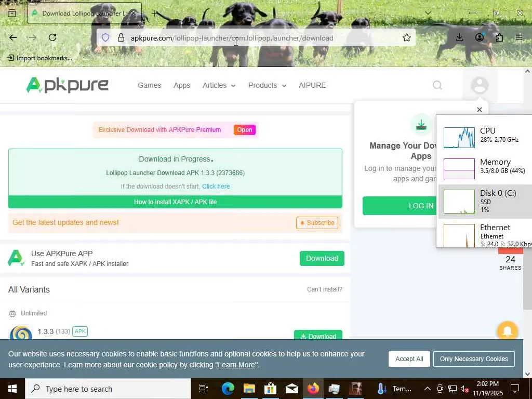
Task: Click the Windows taskbar search box
Action: coord(108,389)
